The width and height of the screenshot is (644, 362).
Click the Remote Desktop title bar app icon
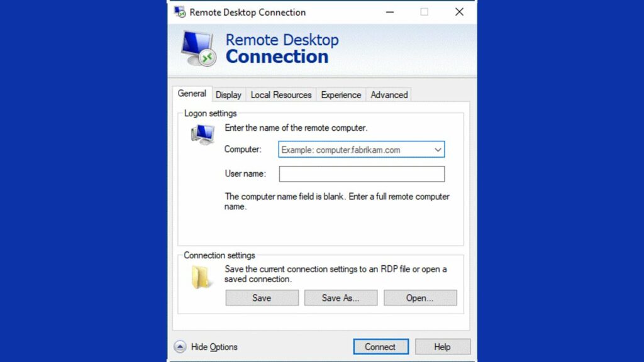tap(180, 12)
